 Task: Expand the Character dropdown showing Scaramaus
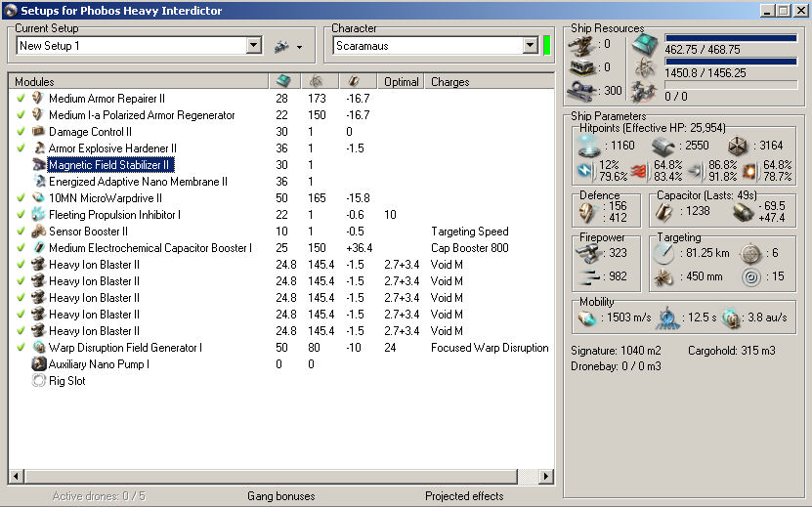531,46
